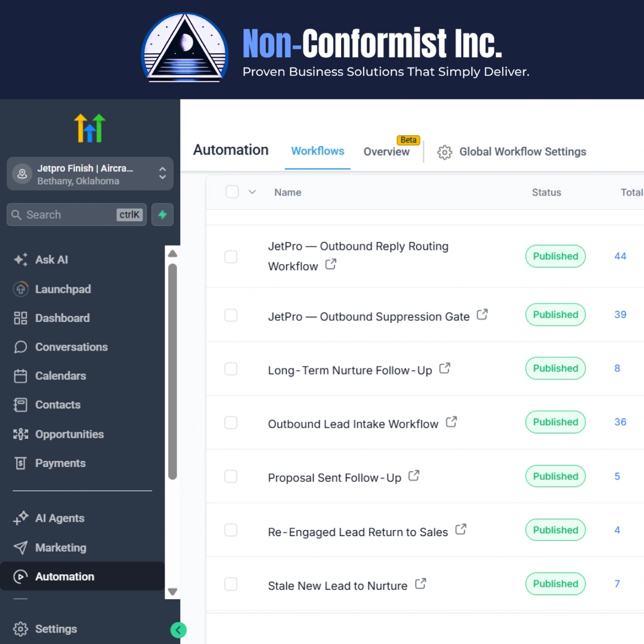The image size is (644, 644).
Task: Tick the Stale New Lead to Nurture checkbox
Action: pos(231,584)
